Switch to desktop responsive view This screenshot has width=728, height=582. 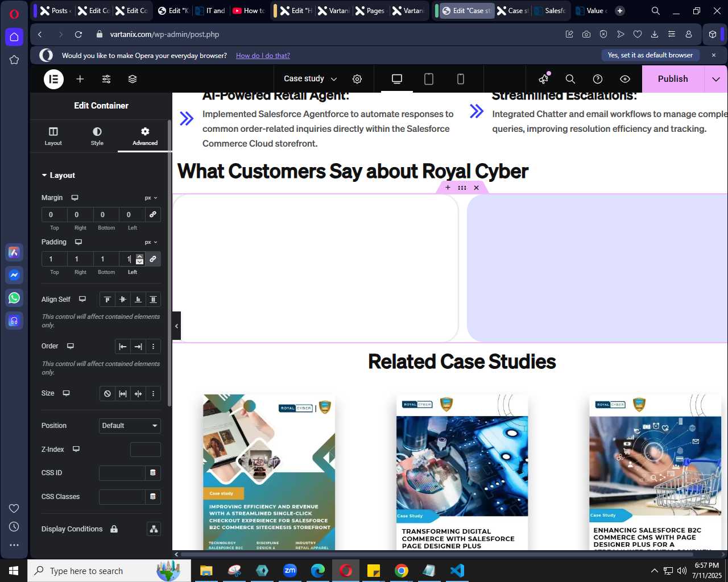397,79
